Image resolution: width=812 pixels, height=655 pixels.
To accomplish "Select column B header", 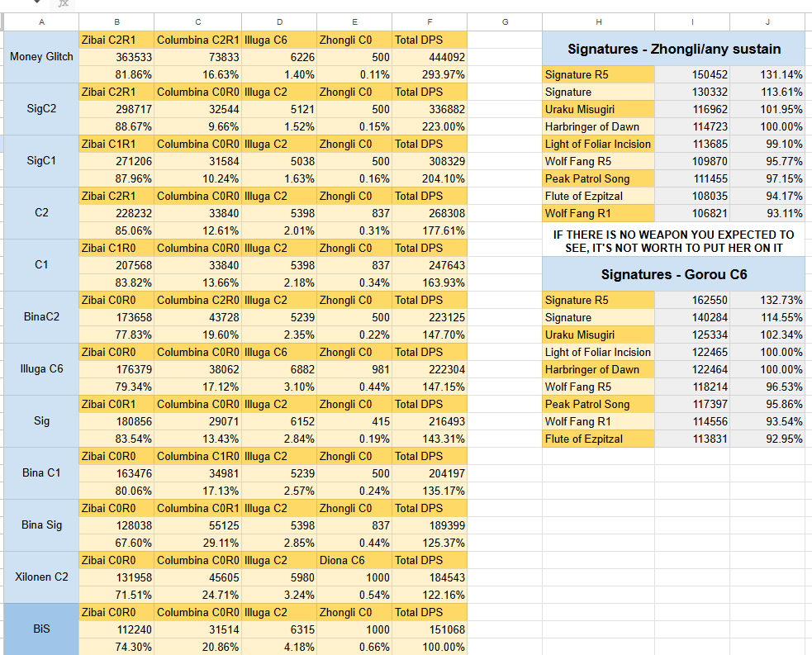I will 116,22.
